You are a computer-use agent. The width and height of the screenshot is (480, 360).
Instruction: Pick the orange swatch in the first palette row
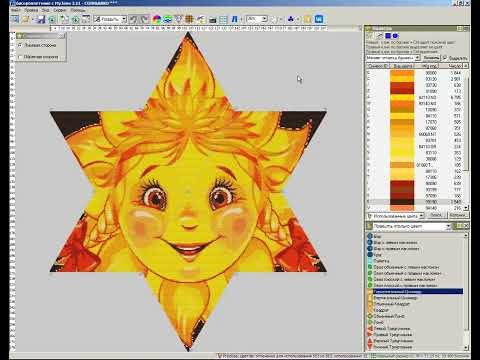tap(402, 73)
